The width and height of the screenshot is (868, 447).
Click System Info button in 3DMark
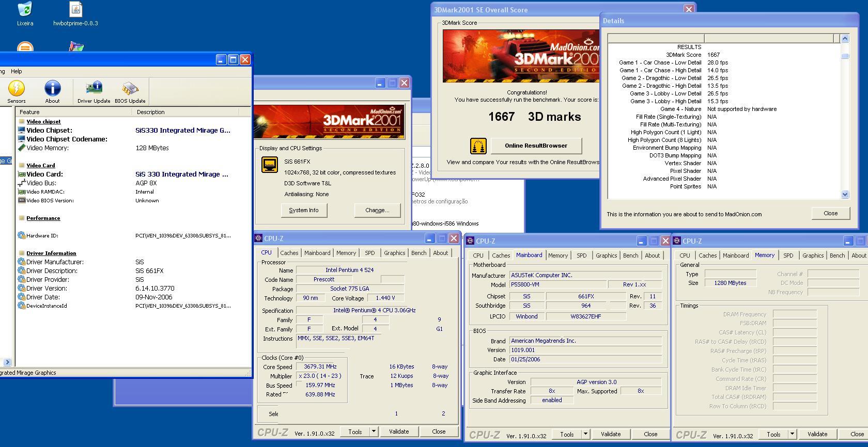coord(304,210)
